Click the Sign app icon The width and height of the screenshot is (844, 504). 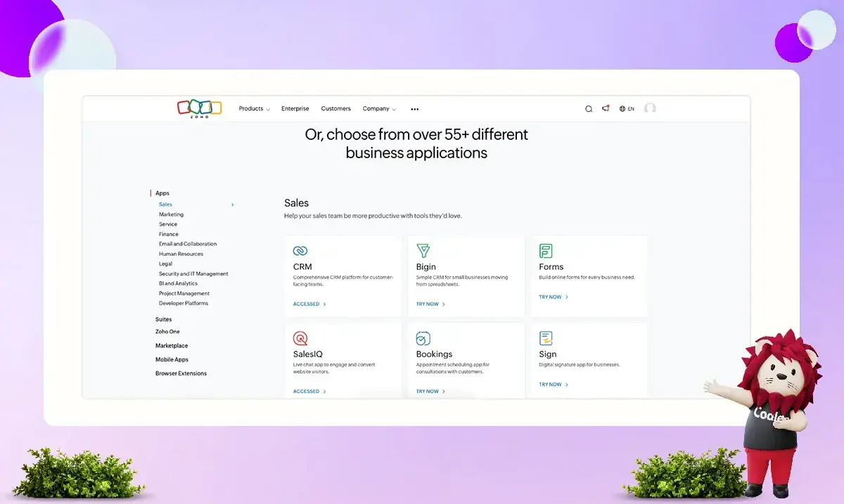pos(546,338)
